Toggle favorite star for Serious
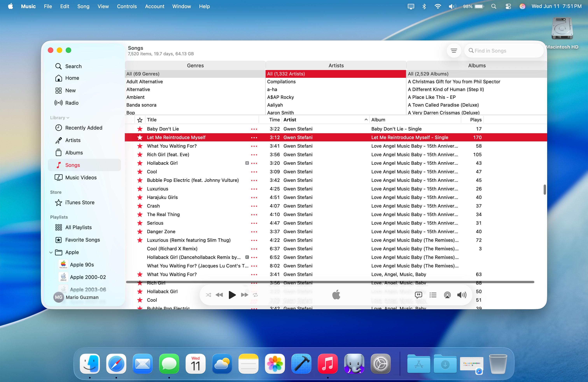The width and height of the screenshot is (588, 382). pos(140,223)
